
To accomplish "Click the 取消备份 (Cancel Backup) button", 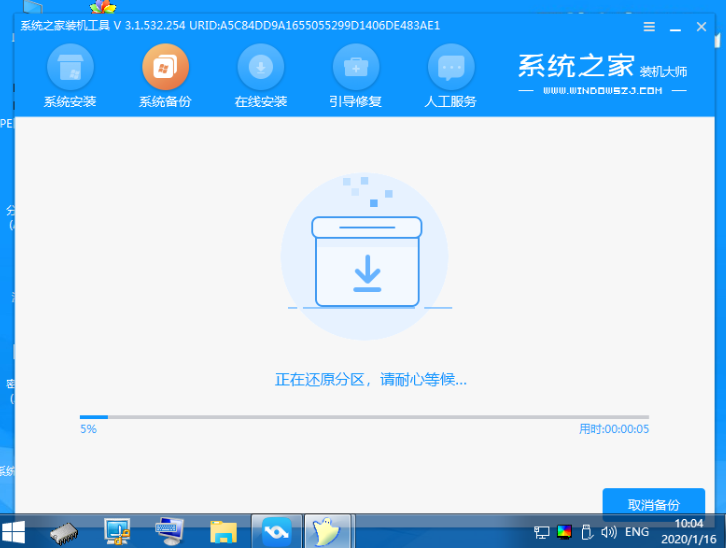I will [653, 504].
